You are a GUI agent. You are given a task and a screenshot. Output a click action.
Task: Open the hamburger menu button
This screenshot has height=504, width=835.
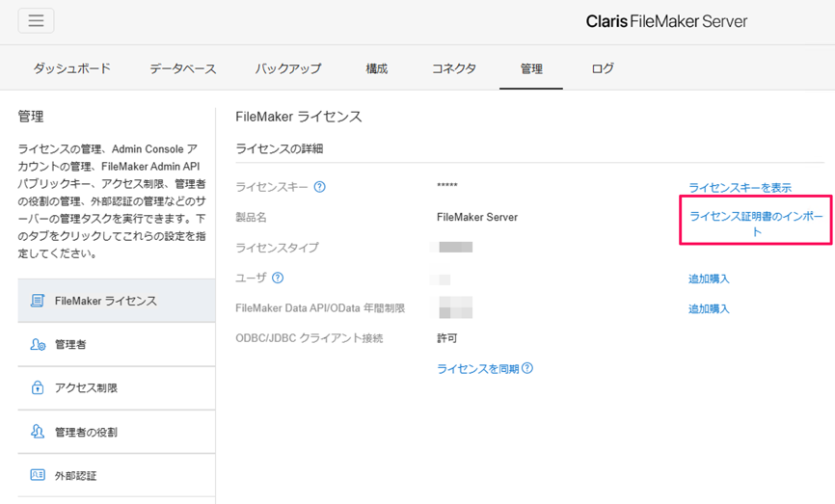tap(36, 21)
